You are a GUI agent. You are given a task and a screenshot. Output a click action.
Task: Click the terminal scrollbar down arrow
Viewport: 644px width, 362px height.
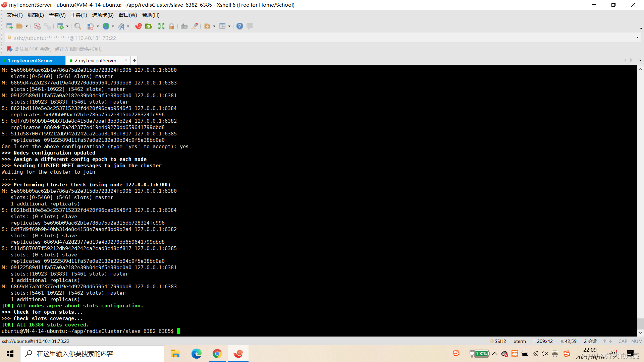tap(640, 333)
